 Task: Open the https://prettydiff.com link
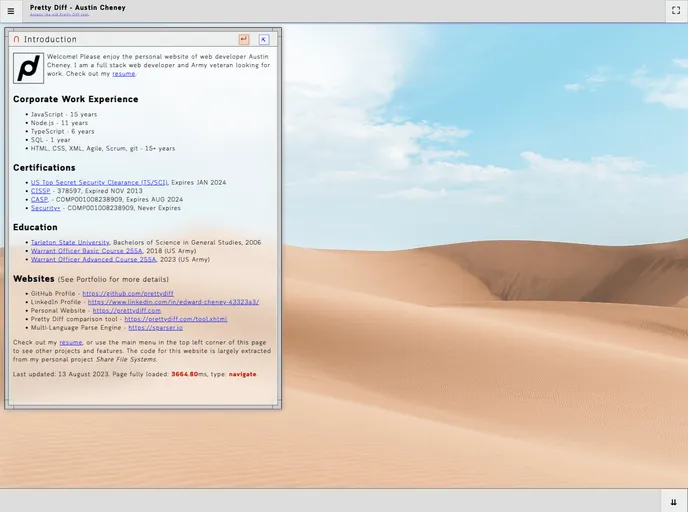point(127,311)
